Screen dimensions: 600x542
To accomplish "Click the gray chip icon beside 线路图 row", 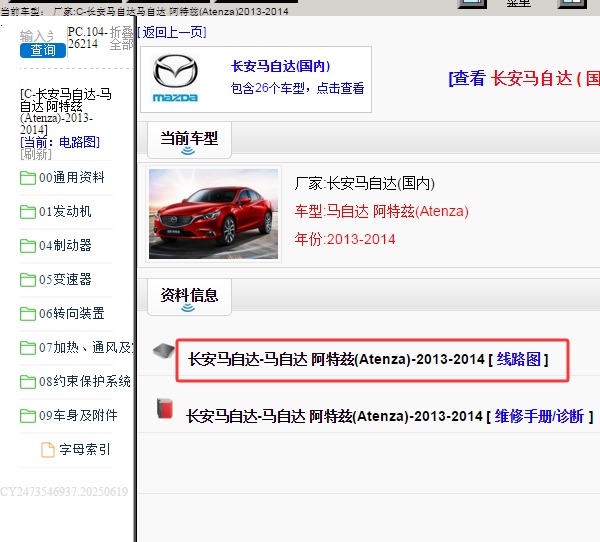I will (163, 350).
